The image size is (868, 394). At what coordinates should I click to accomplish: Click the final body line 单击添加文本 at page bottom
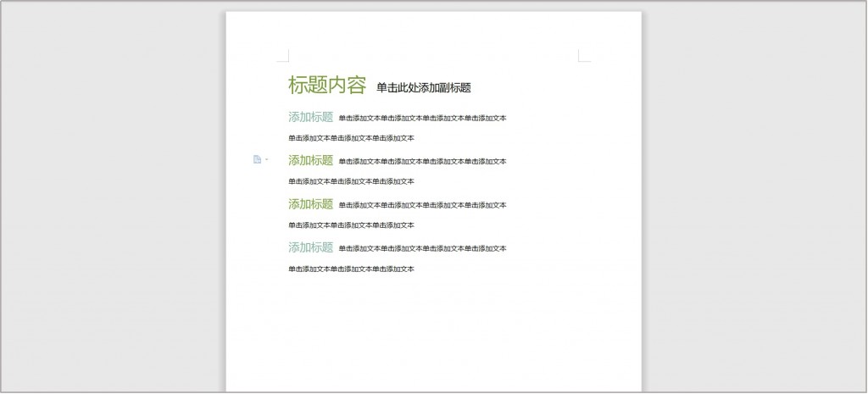[x=351, y=269]
